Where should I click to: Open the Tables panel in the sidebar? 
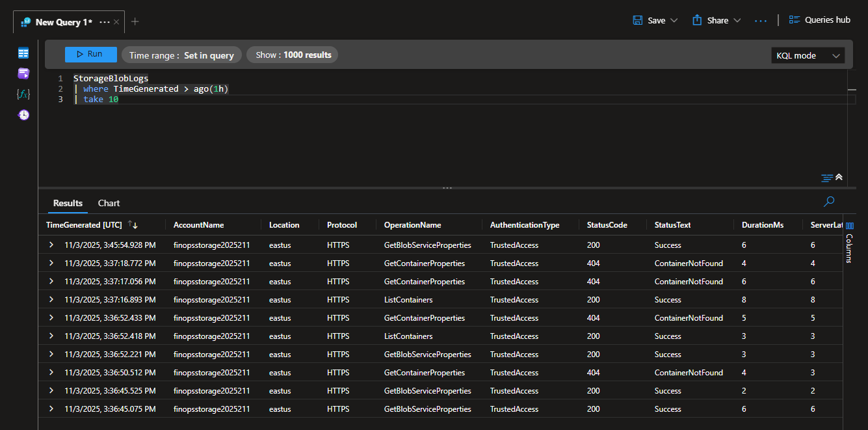pyautogui.click(x=23, y=53)
